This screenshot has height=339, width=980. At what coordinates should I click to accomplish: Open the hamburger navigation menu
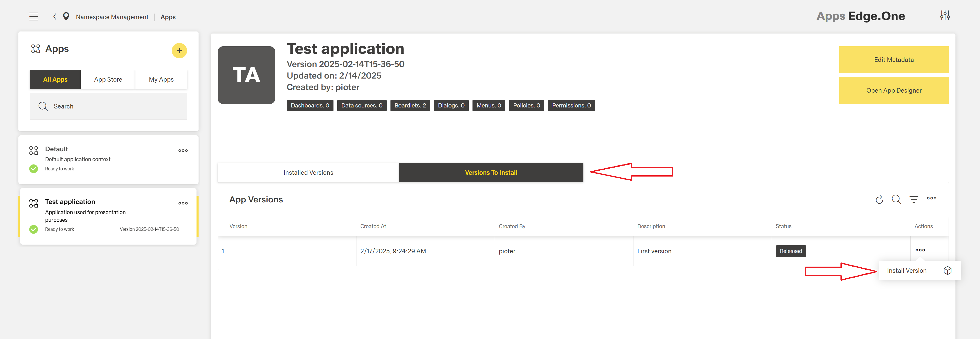click(x=34, y=16)
